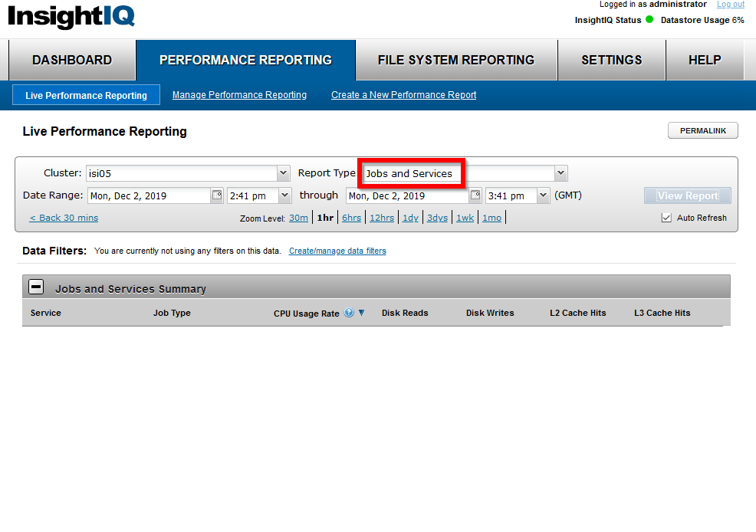
Task: Open the CPU Usage Rate filter triangle
Action: [x=361, y=312]
